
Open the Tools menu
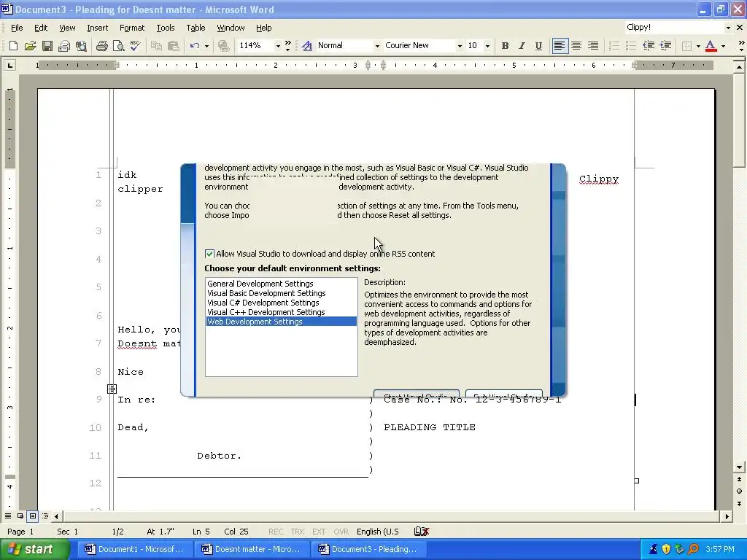(166, 28)
